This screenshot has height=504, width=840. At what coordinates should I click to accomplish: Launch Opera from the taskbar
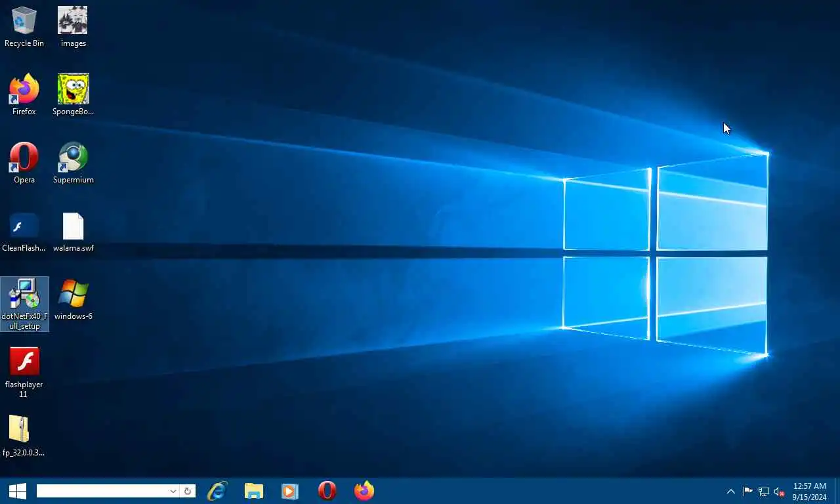327,491
